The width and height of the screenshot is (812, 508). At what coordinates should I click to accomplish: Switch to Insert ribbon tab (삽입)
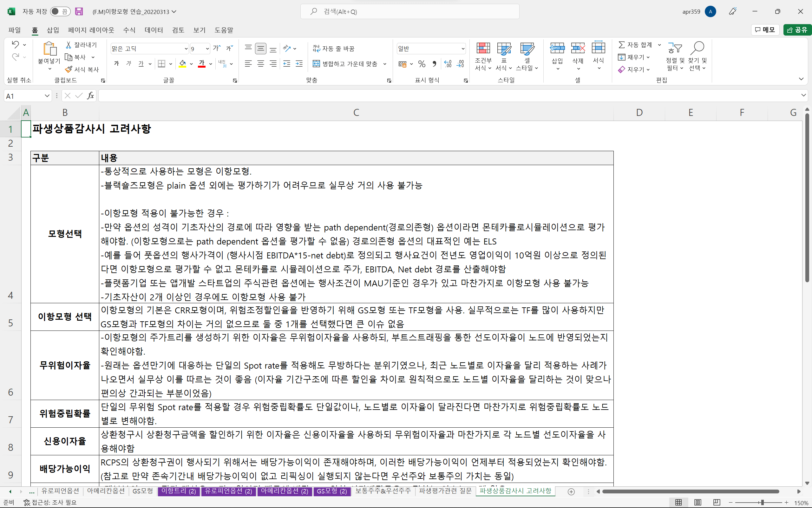[53, 30]
